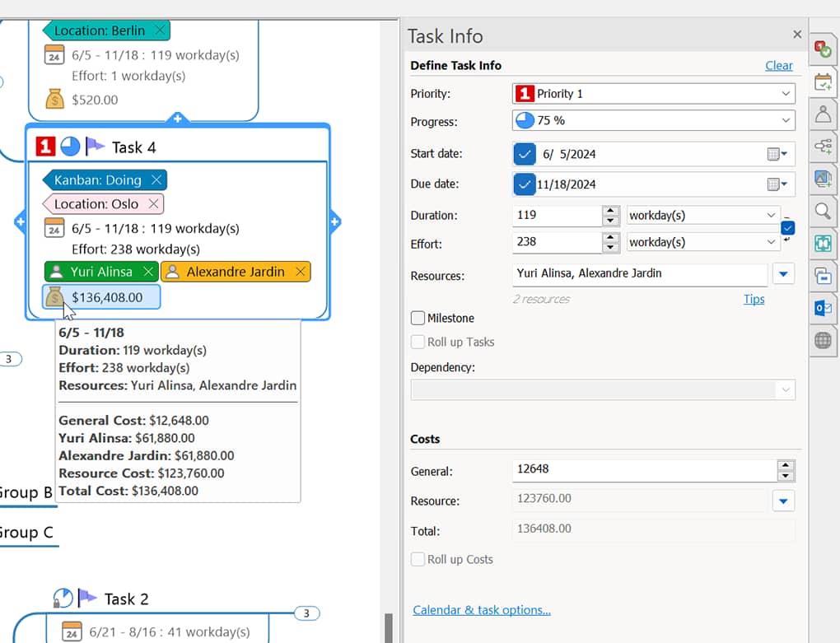Uncheck the Due date checkbox
The image size is (840, 643).
coord(524,184)
